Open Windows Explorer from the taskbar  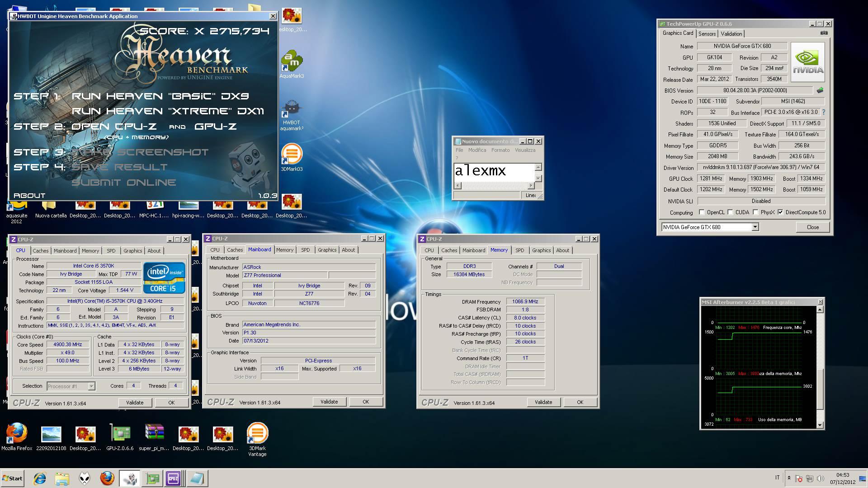62,478
